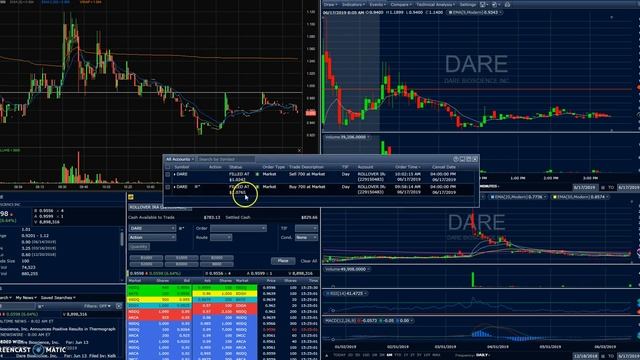This screenshot has width=640, height=360.
Task: Open the Indicators menu
Action: pyautogui.click(x=353, y=4)
